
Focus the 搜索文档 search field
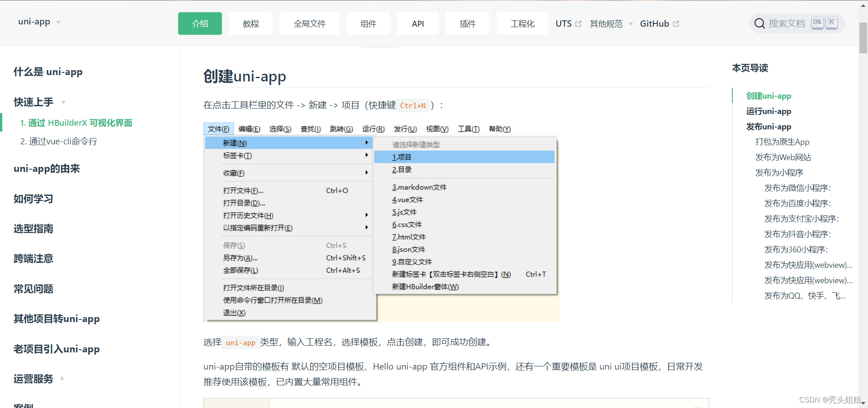tap(797, 23)
